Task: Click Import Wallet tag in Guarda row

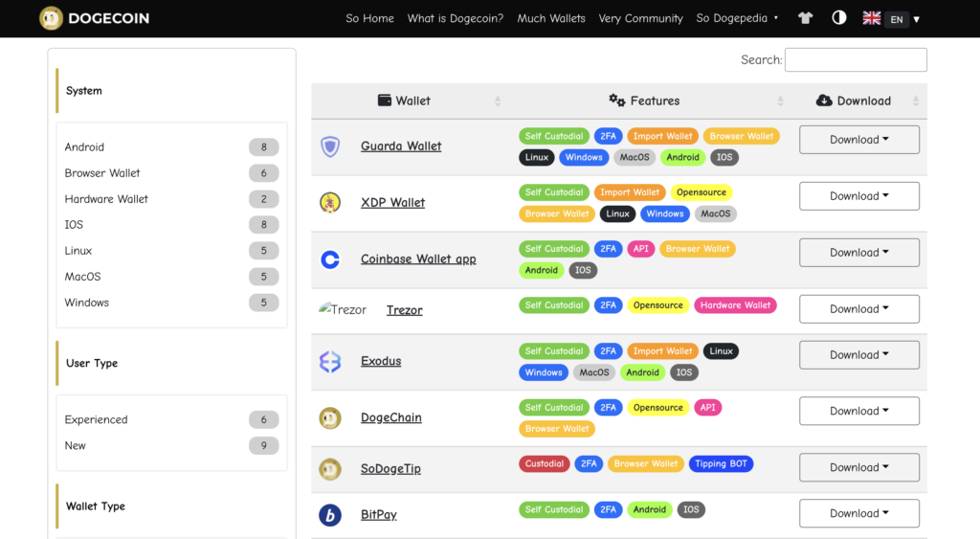Action: pos(662,136)
